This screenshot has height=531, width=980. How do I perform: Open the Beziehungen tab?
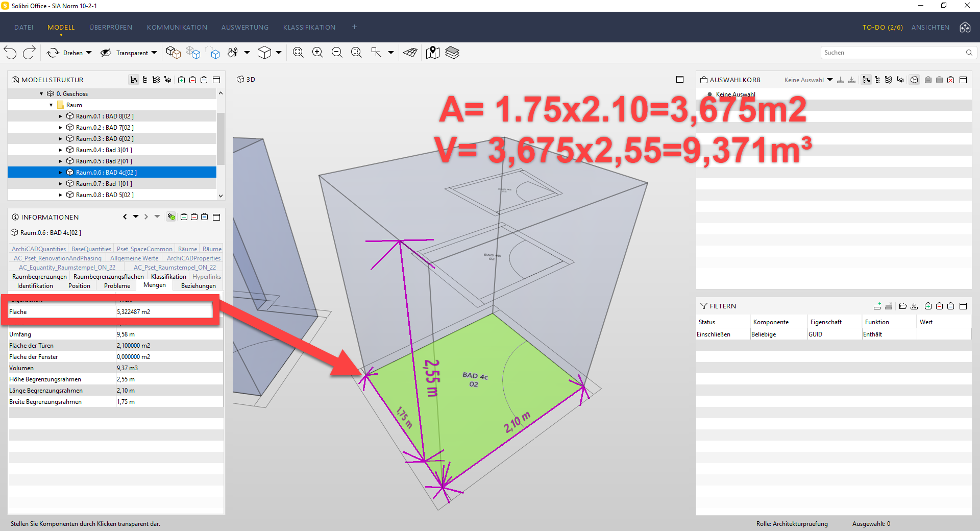point(199,286)
